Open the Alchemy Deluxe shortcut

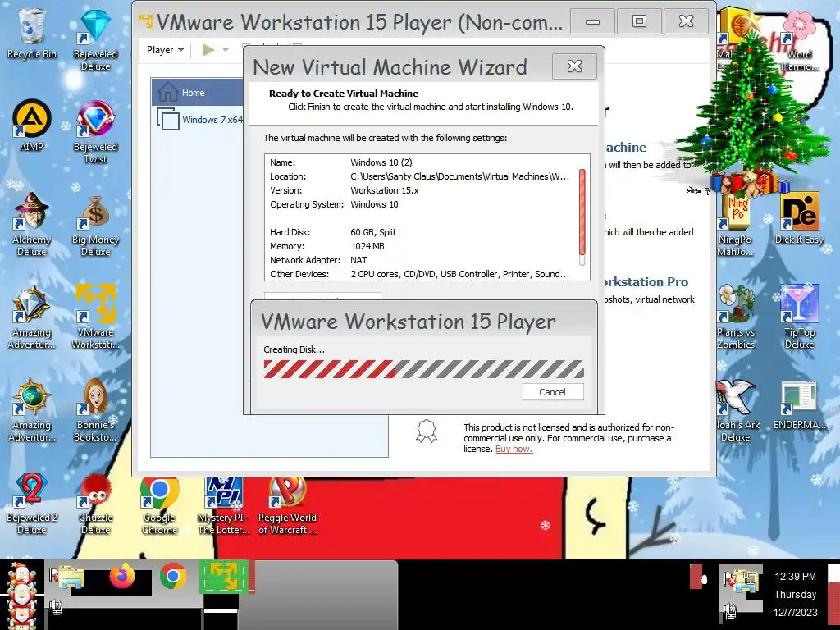point(31,225)
